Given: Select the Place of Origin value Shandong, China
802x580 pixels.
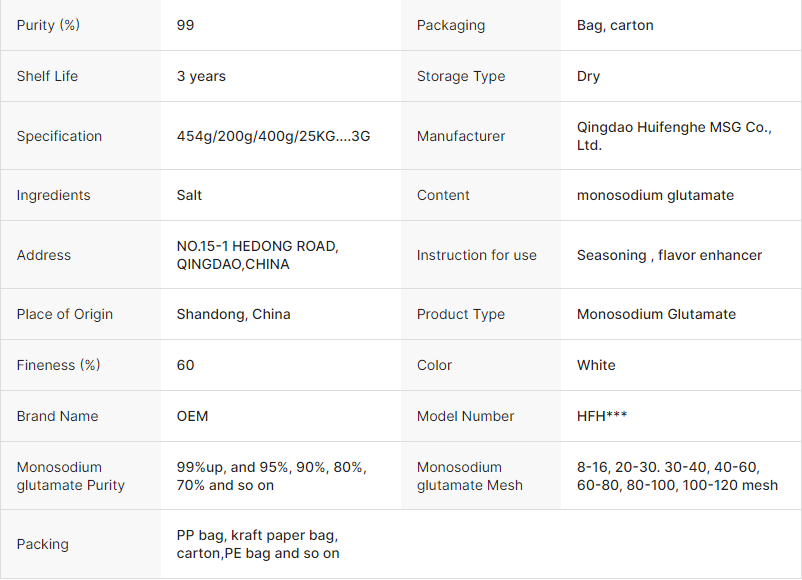Looking at the screenshot, I should [x=233, y=314].
